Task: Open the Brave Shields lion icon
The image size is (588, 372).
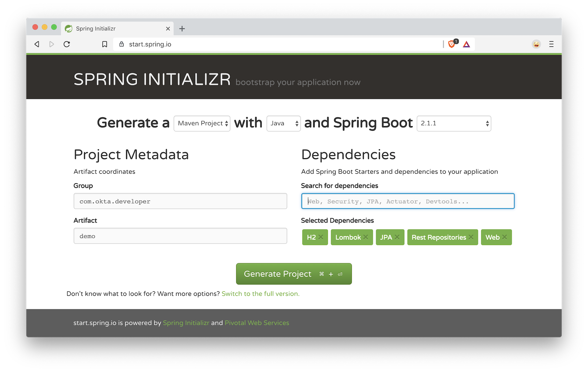Action: coord(452,44)
